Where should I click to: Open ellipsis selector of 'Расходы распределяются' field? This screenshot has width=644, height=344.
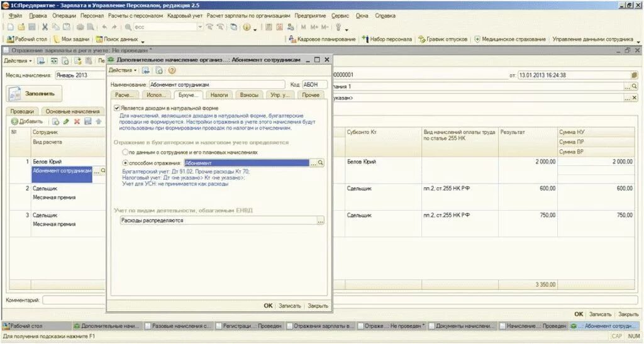tap(320, 221)
